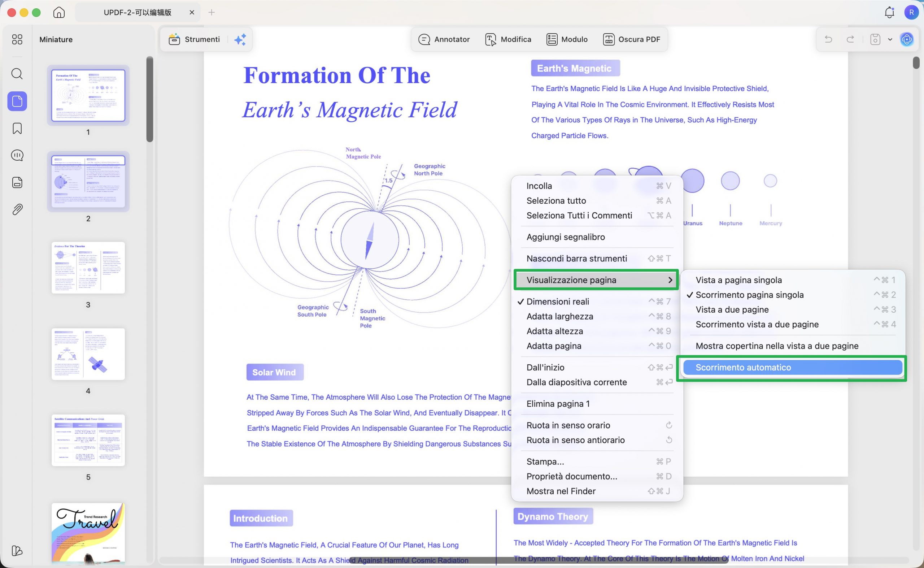Click the Miniature panel title
Viewport: 924px width, 568px height.
56,39
